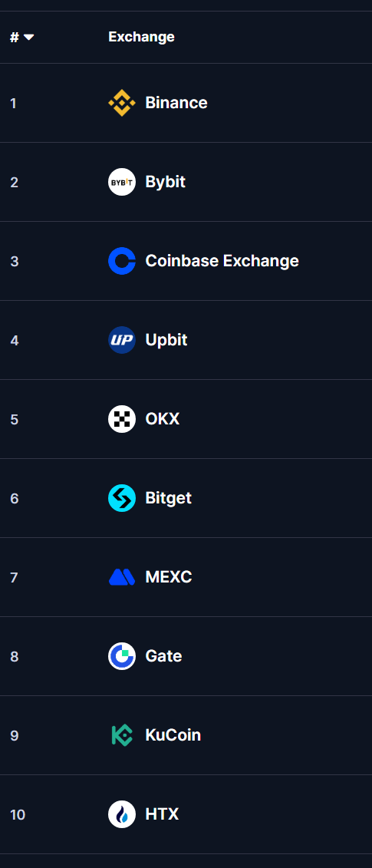Click the KuCoin logo icon
Viewport: 372px width, 868px height.
point(122,735)
